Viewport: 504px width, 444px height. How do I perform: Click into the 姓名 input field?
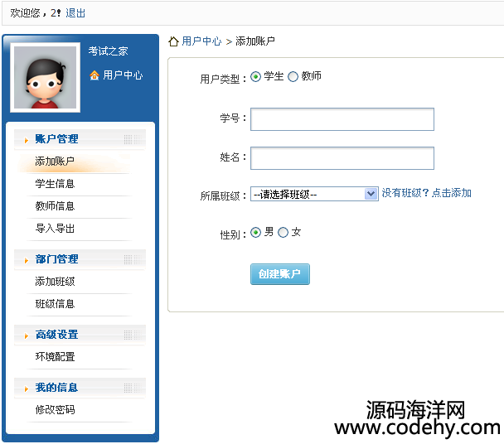point(342,158)
